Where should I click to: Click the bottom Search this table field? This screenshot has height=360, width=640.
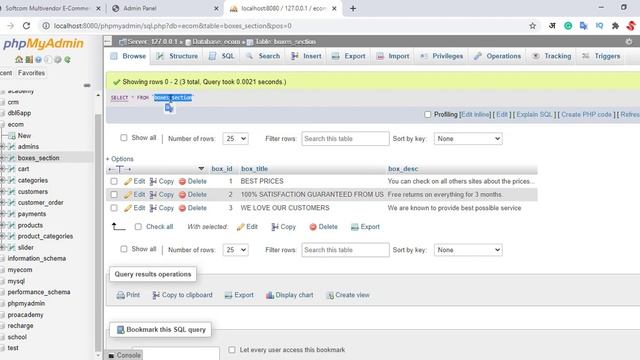pos(345,250)
